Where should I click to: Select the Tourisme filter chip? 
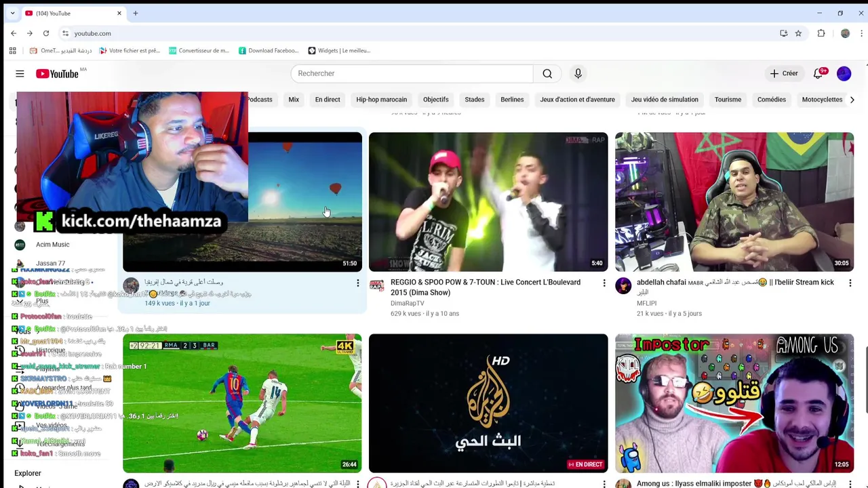(x=728, y=100)
